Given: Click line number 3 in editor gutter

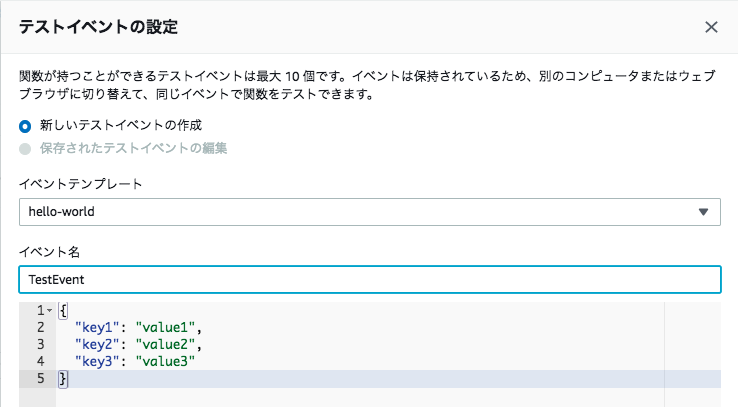Looking at the screenshot, I should click(x=41, y=344).
